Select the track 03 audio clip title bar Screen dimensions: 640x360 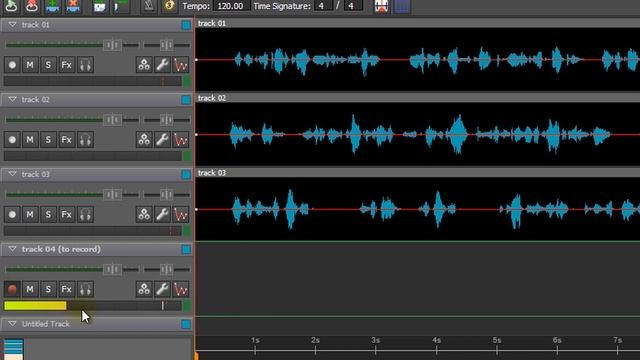point(418,173)
